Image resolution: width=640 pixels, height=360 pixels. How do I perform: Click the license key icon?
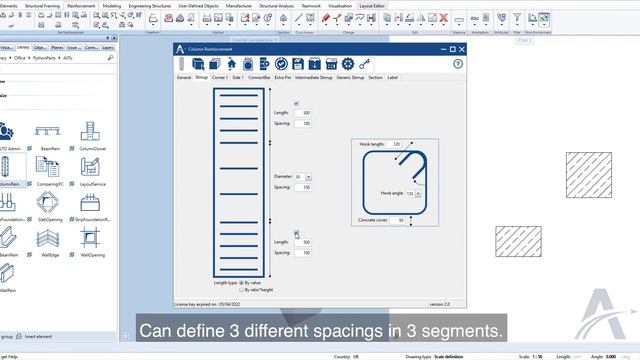[x=364, y=64]
